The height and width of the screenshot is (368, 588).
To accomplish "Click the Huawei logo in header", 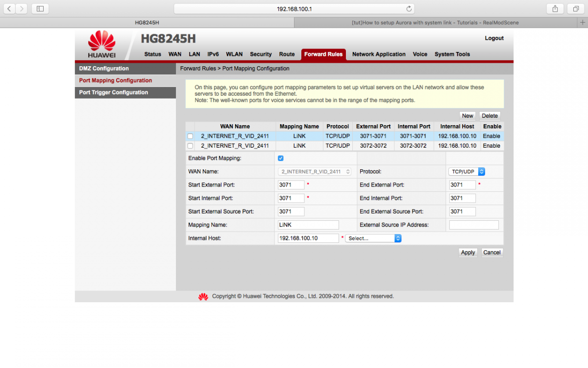I will coord(101,45).
